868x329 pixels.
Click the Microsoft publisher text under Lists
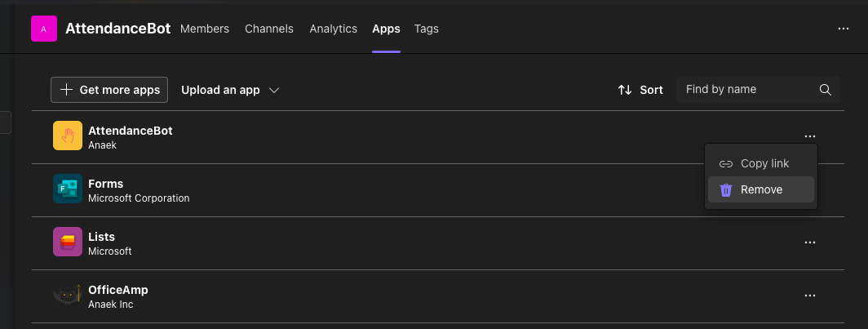point(110,251)
